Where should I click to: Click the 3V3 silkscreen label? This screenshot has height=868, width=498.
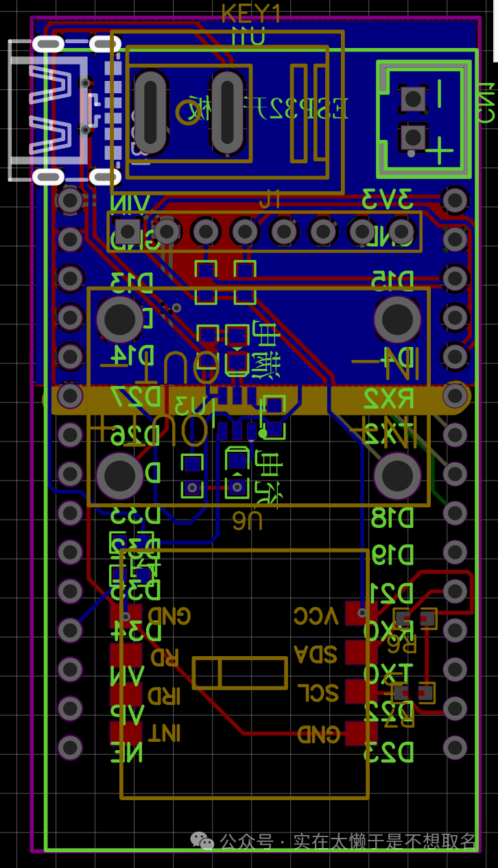point(388,200)
